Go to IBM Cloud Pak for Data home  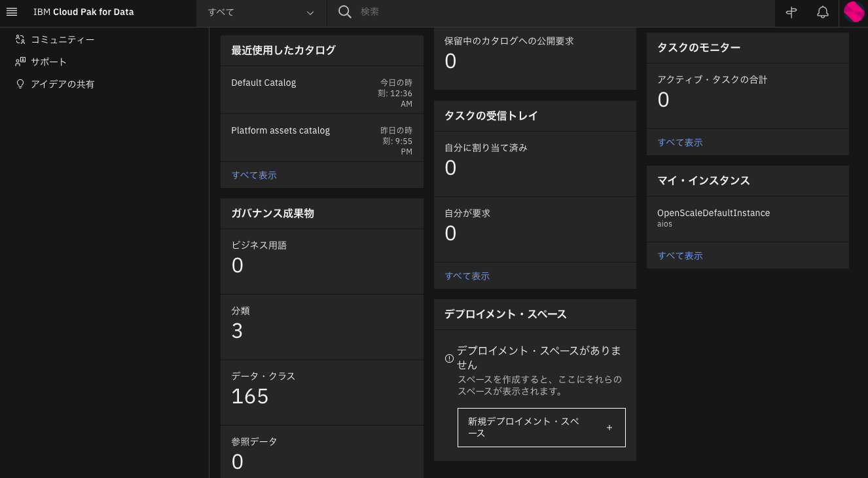click(x=84, y=12)
